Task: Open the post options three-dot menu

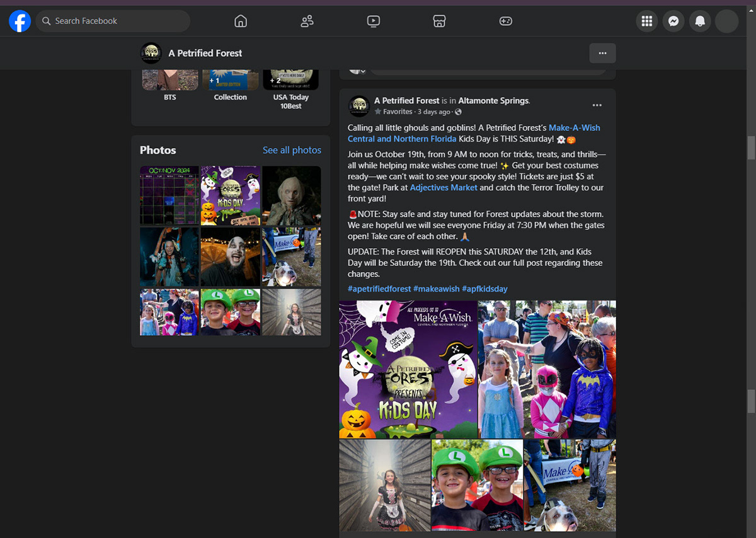Action: [x=597, y=105]
